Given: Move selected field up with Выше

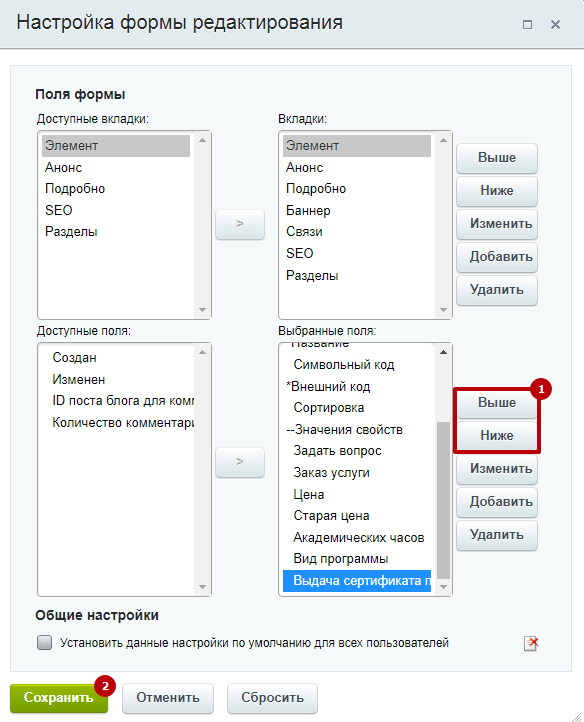Looking at the screenshot, I should (497, 402).
